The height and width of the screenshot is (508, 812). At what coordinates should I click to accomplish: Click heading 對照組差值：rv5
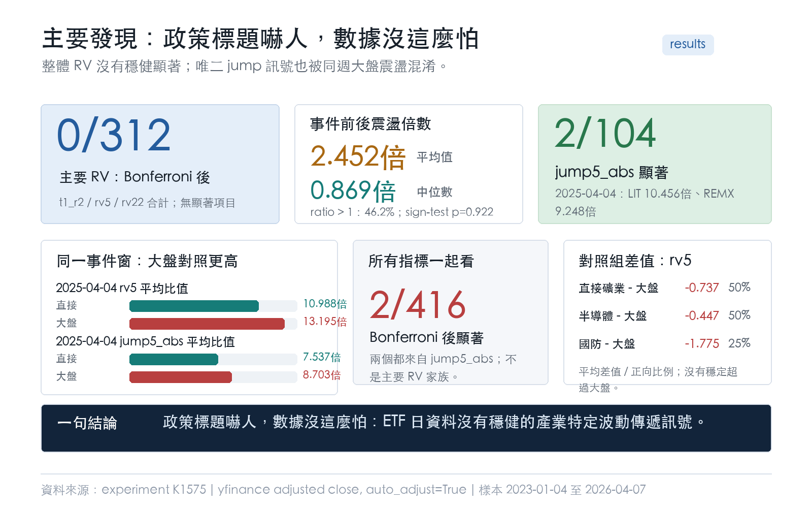click(635, 261)
